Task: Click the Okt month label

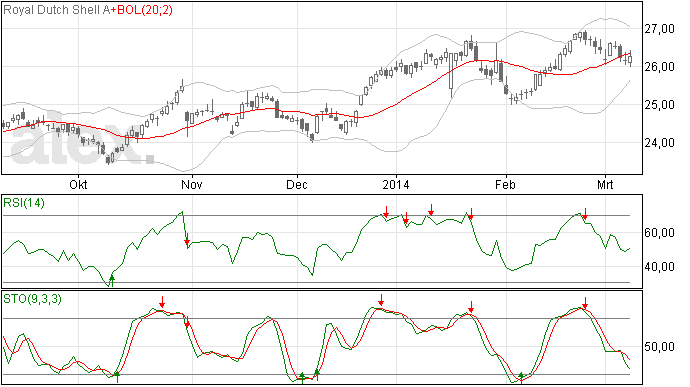Action: tap(78, 184)
